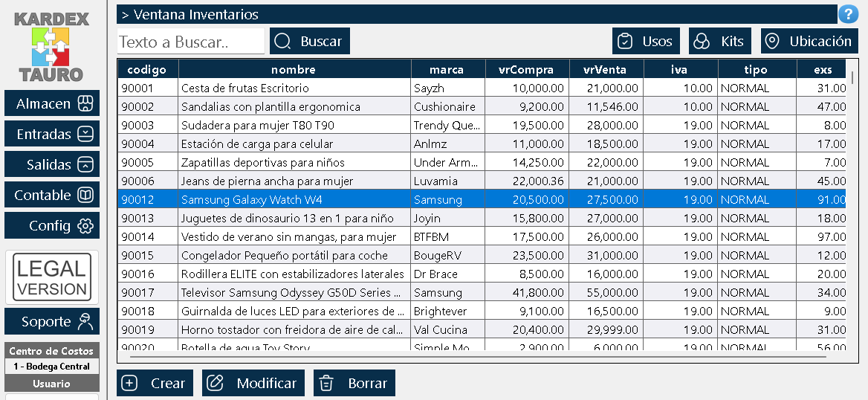This screenshot has width=868, height=400.
Task: Click the table's horizontal scrollbar
Action: click(479, 358)
